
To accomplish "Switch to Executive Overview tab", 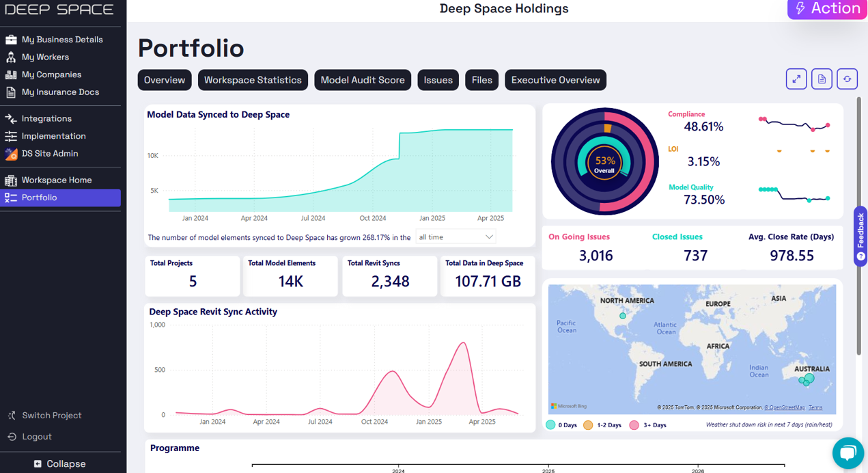I will (x=556, y=80).
